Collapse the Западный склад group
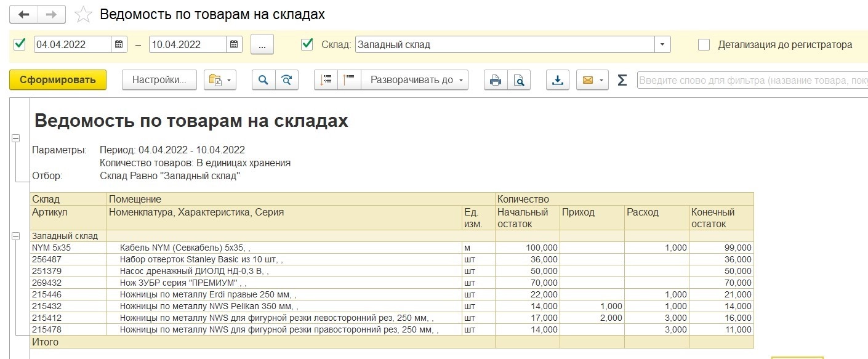This screenshot has width=868, height=359. pos(15,236)
